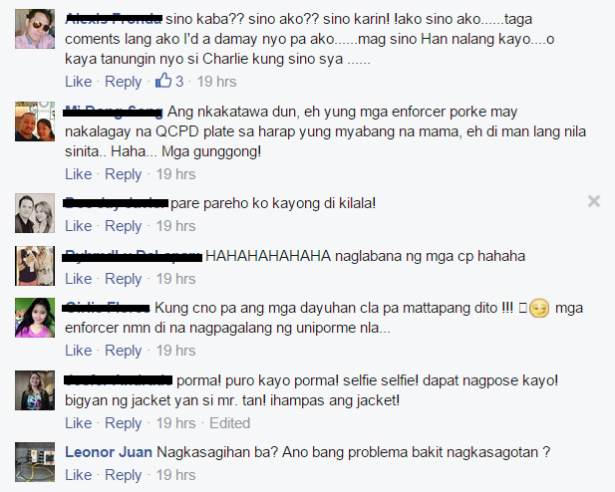Reply to the 'sino kaba??' comment
The width and height of the screenshot is (615, 492).
click(x=123, y=82)
